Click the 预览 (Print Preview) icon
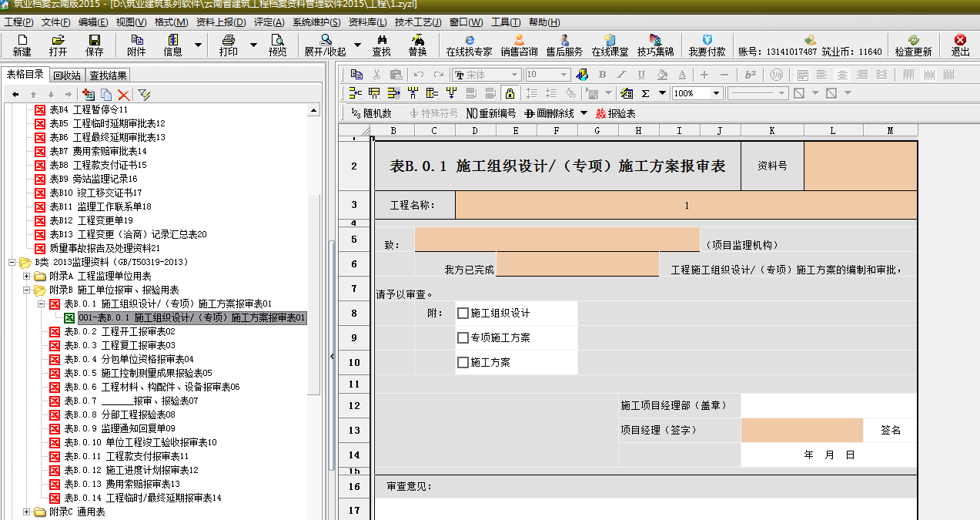Screen dimensions: 980x520 277,45
